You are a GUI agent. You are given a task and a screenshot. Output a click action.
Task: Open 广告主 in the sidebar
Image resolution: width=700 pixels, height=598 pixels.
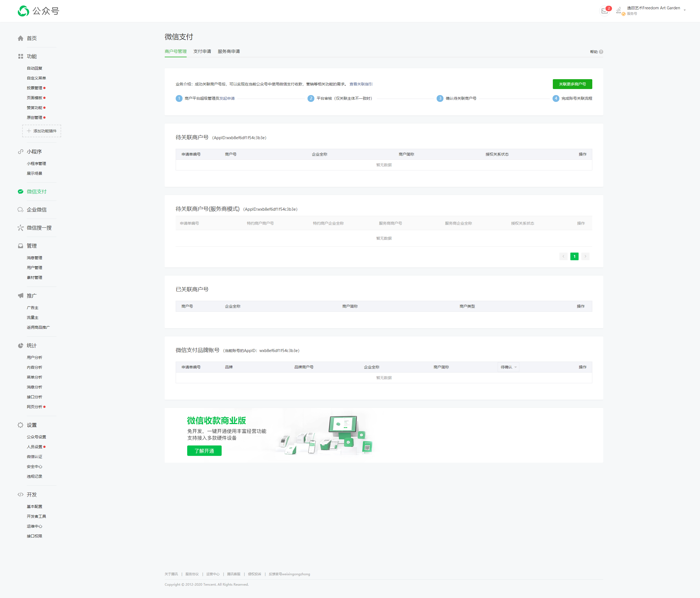point(33,308)
